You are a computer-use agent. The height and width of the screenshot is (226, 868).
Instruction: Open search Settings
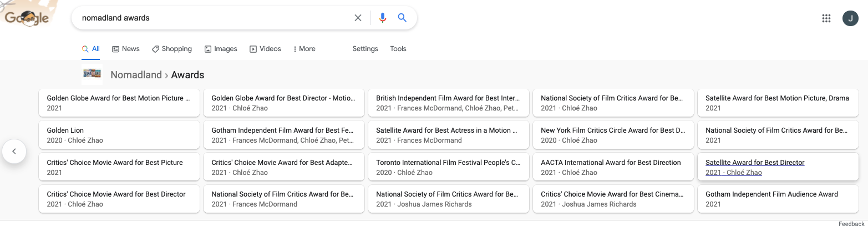[x=365, y=49]
